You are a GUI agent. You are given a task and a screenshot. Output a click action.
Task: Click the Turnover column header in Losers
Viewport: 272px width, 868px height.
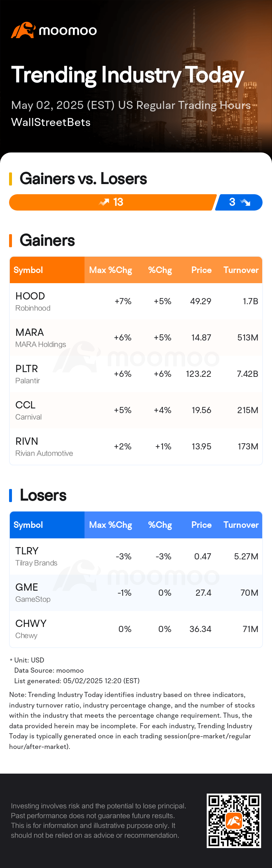point(241,525)
